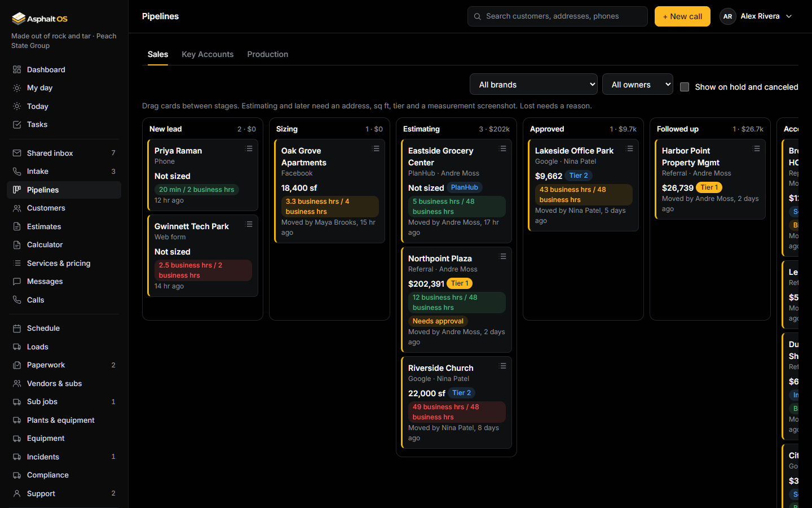Open card menu on Lakeside Office Park

tap(630, 148)
